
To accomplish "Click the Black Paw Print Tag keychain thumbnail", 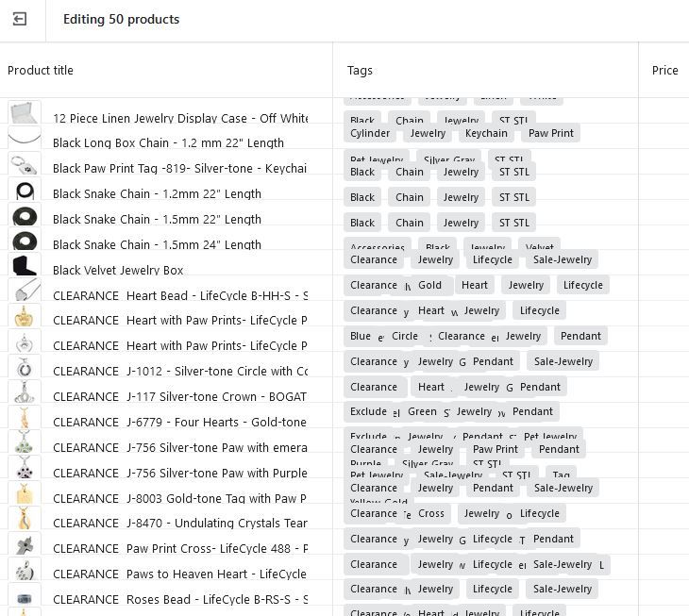I will [25, 165].
